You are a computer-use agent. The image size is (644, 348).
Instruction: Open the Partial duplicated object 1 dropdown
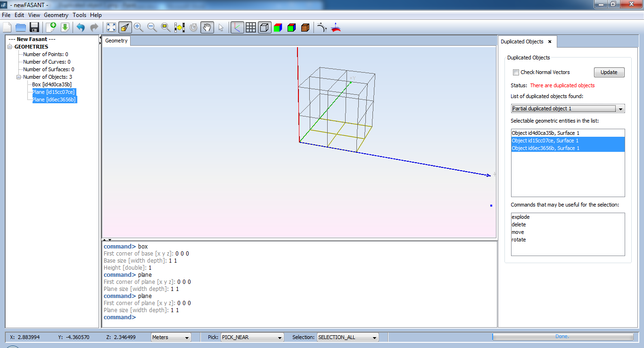point(568,109)
